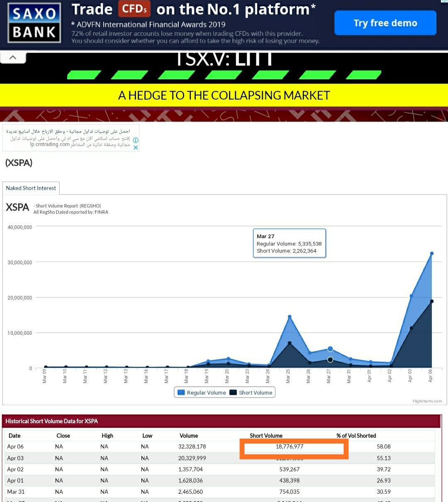The height and width of the screenshot is (502, 448).
Task: Click the info icon on the cmtrading ad
Action: (x=135, y=140)
